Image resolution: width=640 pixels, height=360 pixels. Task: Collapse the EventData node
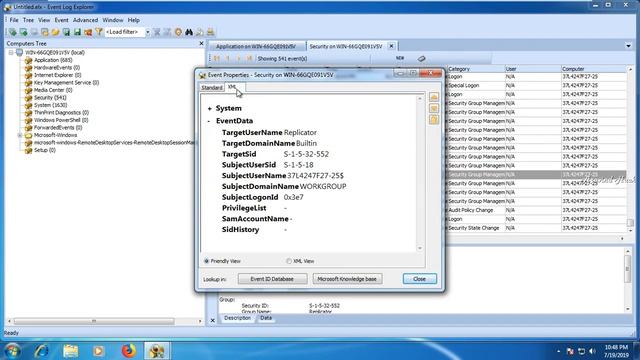[209, 121]
